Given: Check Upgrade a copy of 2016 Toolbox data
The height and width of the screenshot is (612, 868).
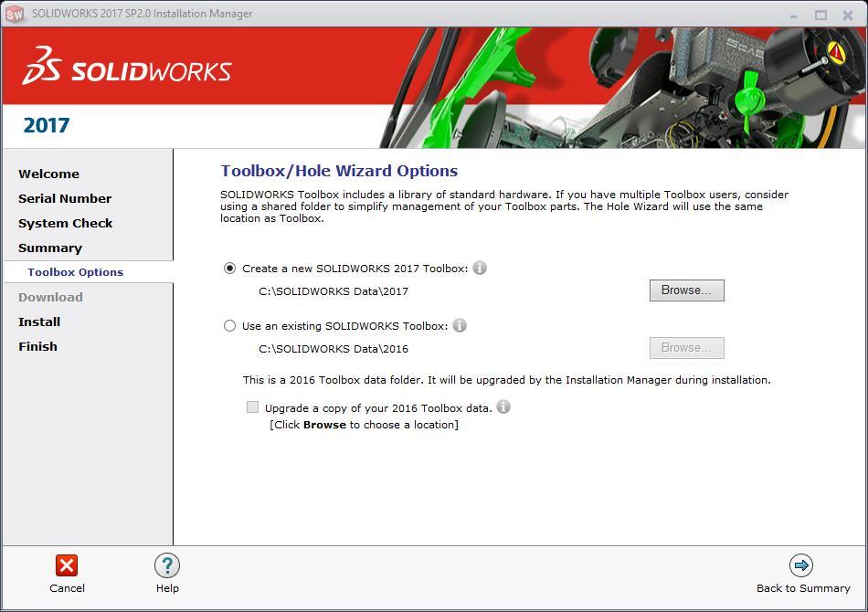Looking at the screenshot, I should coord(252,407).
